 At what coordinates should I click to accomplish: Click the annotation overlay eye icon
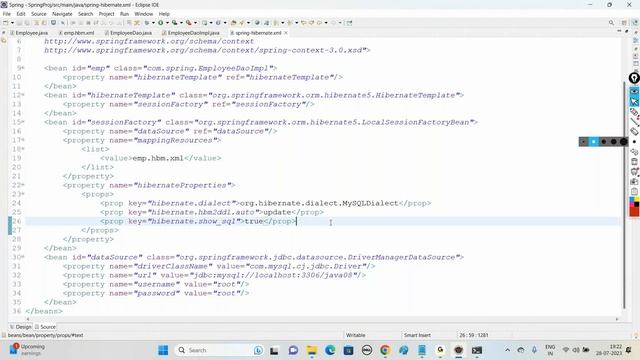(634, 92)
